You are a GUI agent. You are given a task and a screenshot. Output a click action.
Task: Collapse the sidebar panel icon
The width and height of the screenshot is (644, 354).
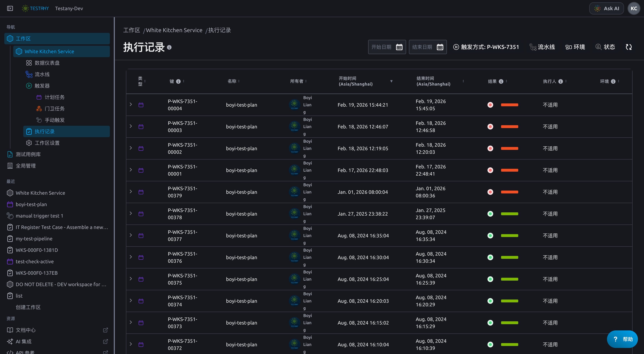click(10, 9)
